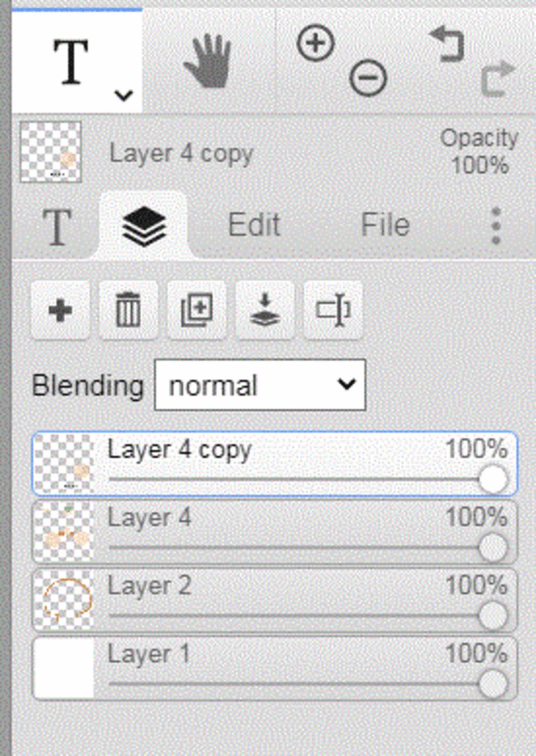The width and height of the screenshot is (536, 756).
Task: Select the Layer 1 white thumbnail
Action: (64, 668)
